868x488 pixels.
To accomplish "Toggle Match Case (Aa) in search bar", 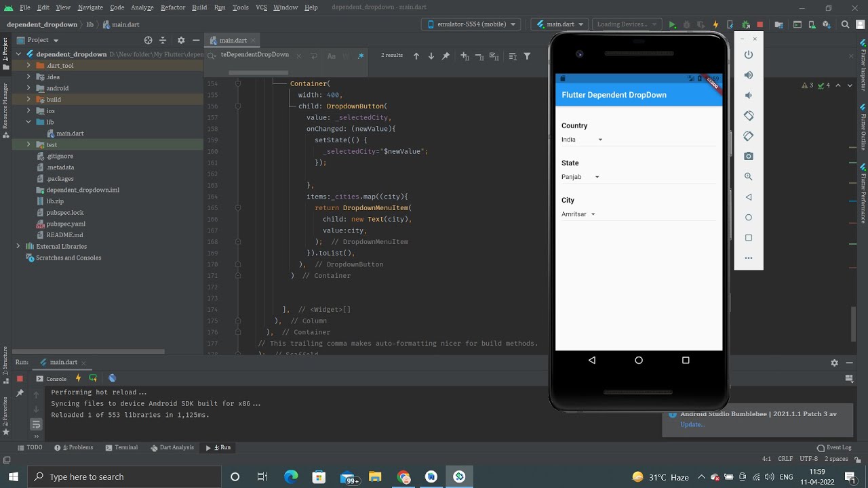I will (x=331, y=56).
